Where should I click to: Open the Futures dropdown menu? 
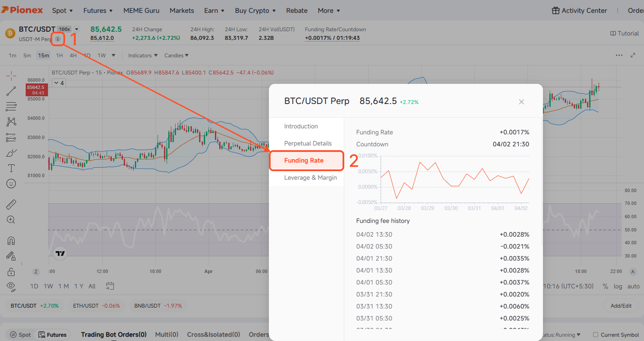click(x=98, y=10)
